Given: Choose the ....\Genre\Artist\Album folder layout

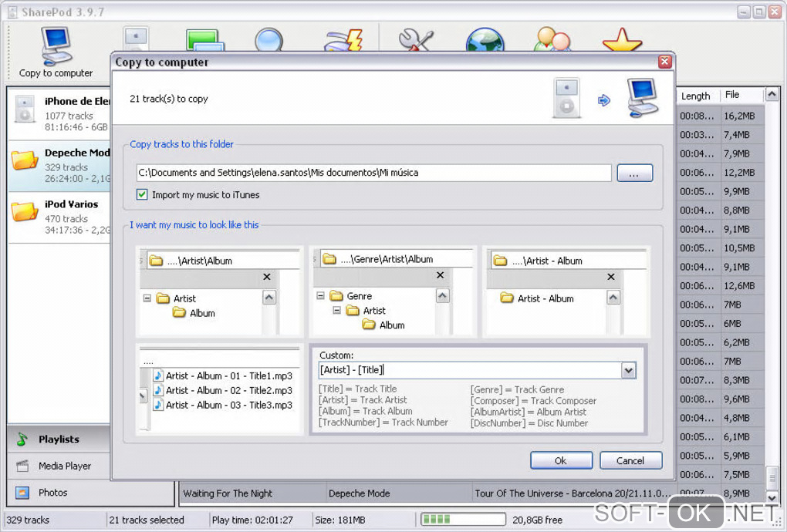Looking at the screenshot, I should 393,291.
